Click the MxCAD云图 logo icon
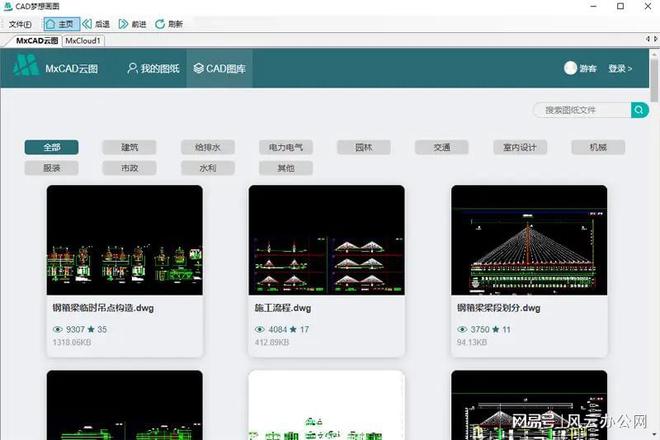 tap(26, 66)
